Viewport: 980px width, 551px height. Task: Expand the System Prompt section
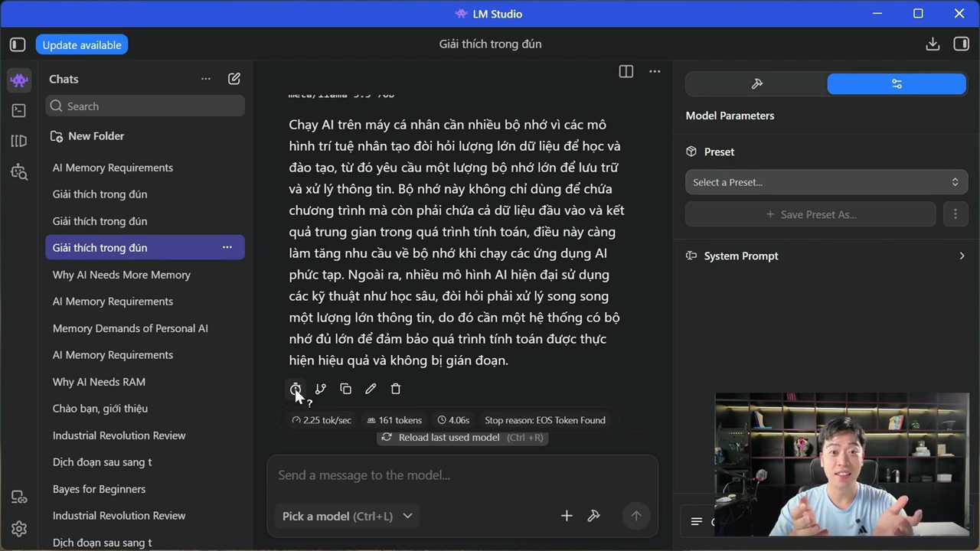pos(826,256)
